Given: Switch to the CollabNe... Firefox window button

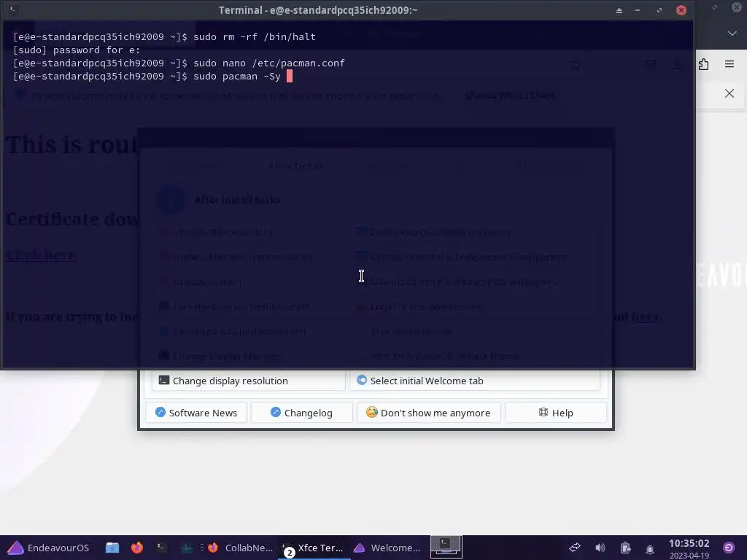Looking at the screenshot, I should tap(241, 548).
